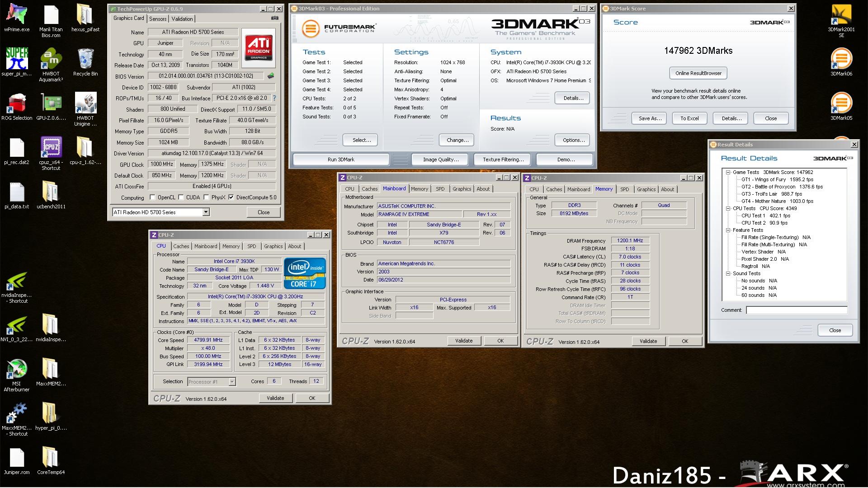Click Online ResultBrowser button
This screenshot has width=868, height=488.
coord(698,73)
